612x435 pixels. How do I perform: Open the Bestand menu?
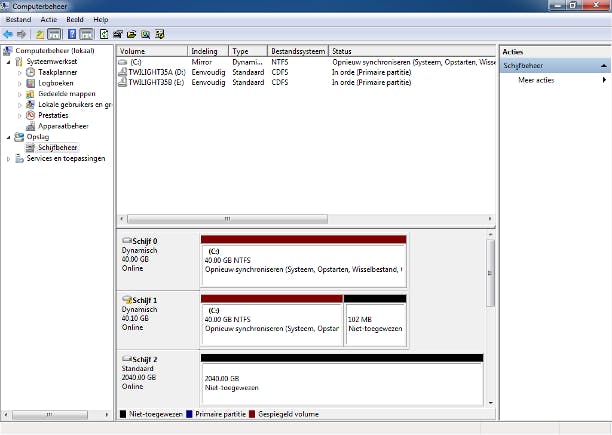coord(18,20)
